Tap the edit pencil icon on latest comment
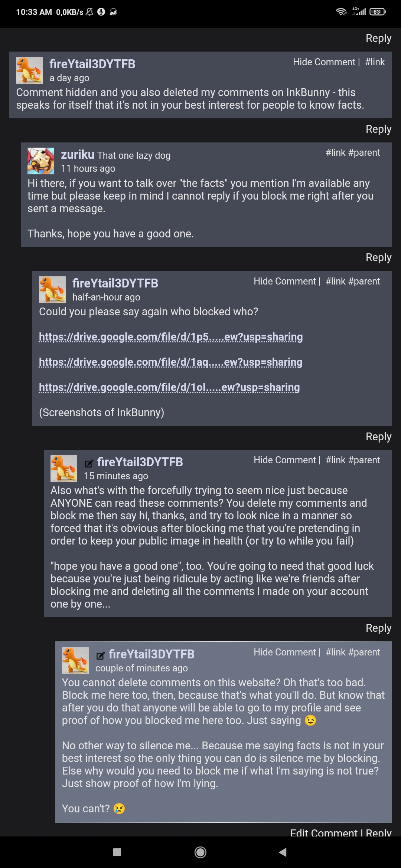This screenshot has height=868, width=401. coord(100,655)
